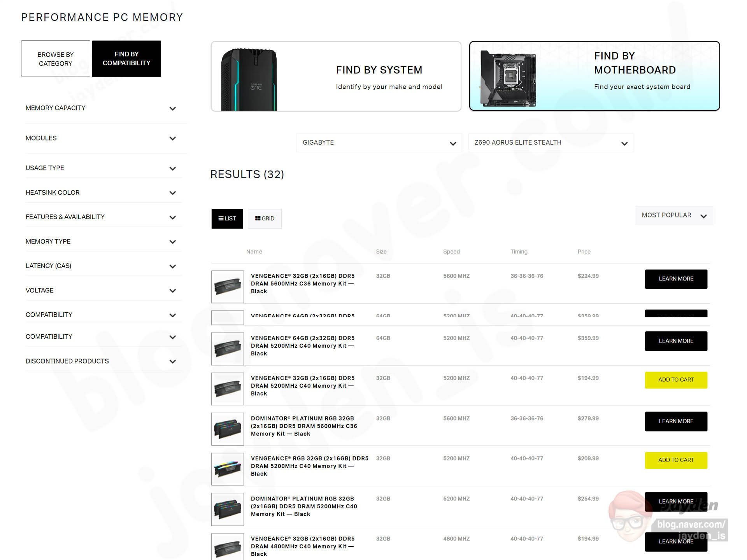
Task: Add Vengeance RGB 32GB 5200MHz kit to cart
Action: coord(676,460)
